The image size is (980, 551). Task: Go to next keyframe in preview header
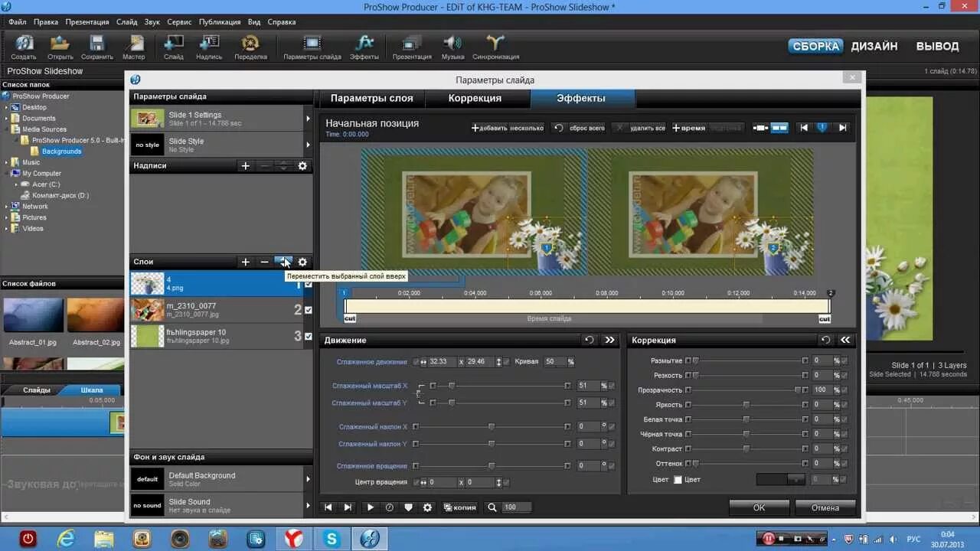[842, 128]
